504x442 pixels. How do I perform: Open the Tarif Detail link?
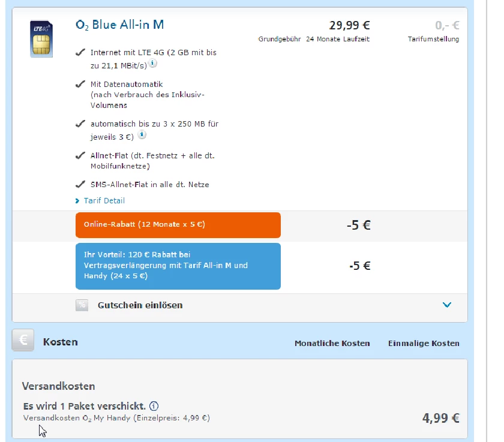(104, 200)
